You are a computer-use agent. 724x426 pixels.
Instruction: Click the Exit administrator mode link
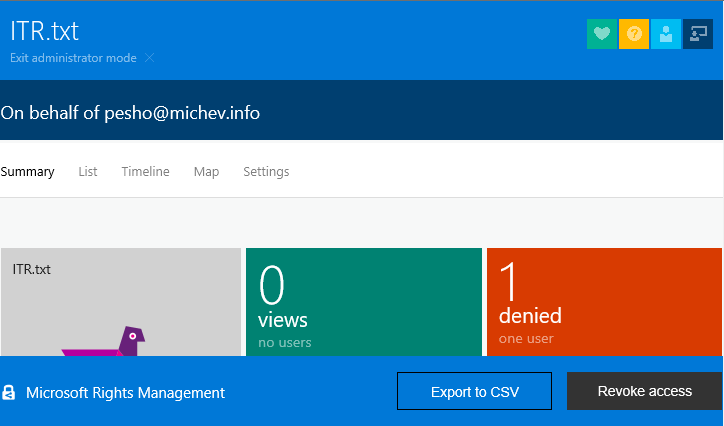[73, 58]
